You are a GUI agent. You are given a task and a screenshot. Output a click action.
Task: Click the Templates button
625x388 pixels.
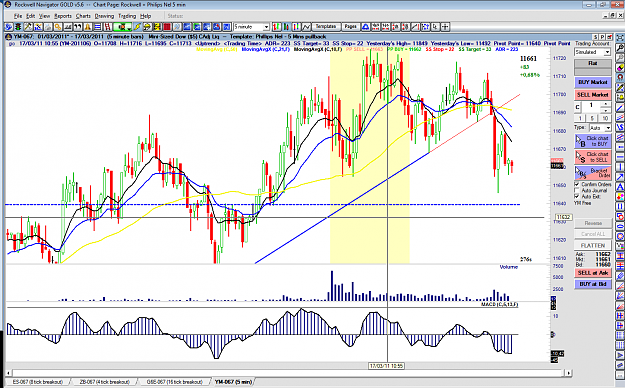tap(326, 27)
